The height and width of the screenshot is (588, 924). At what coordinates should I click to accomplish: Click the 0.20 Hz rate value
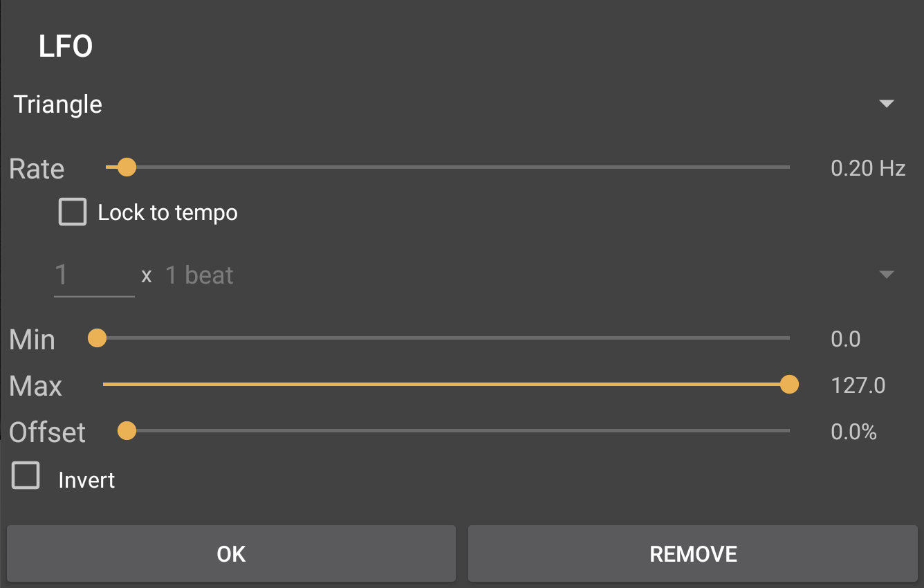pyautogui.click(x=867, y=169)
